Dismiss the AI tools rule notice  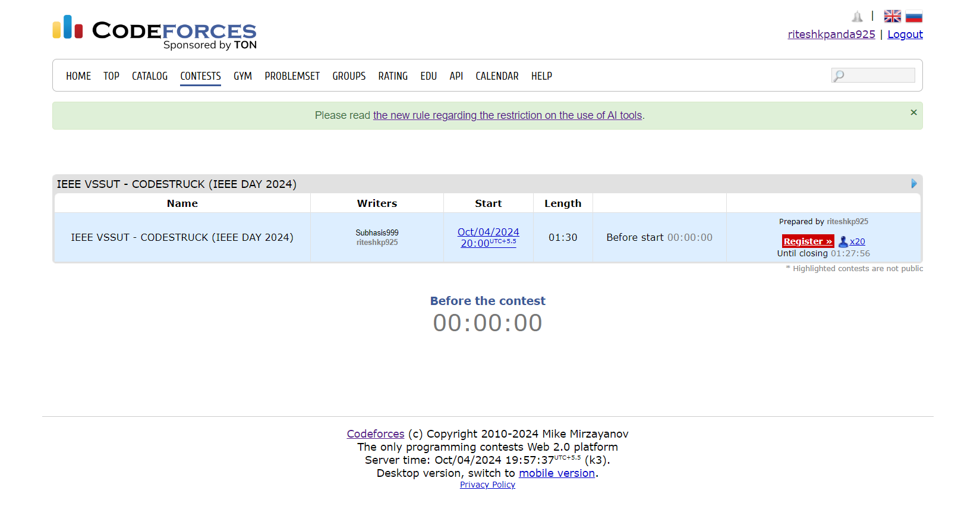click(x=913, y=112)
